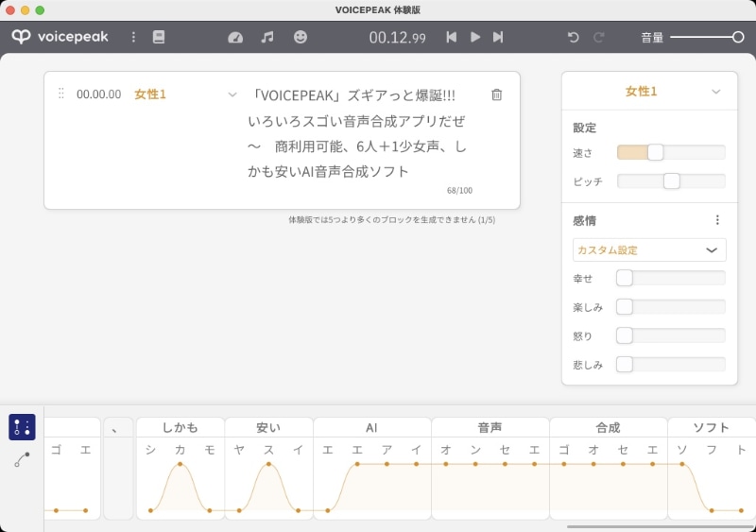Adjust the 音量 volume slider
Screen dimensions: 756x532
pyautogui.click(x=707, y=37)
